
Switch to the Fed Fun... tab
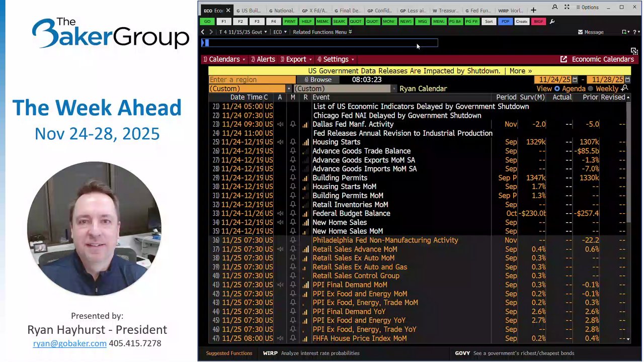477,11
